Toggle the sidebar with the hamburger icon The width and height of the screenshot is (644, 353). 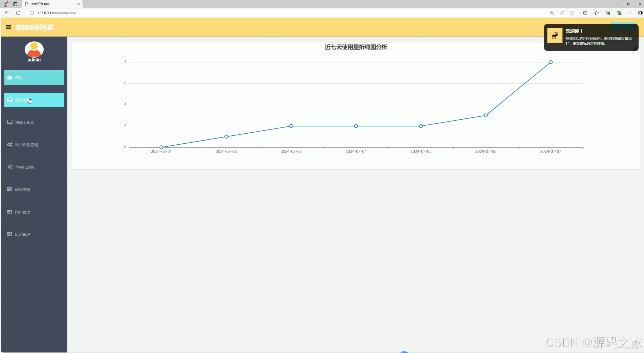[8, 27]
